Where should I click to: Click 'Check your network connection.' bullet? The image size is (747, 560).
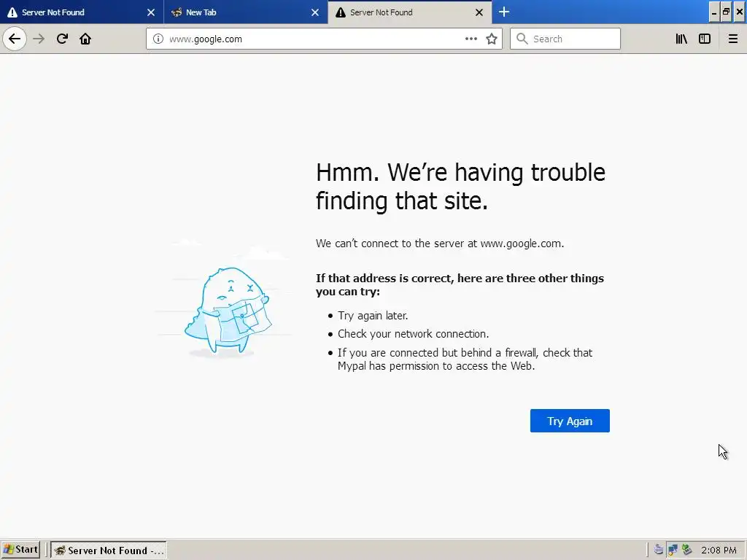pos(413,334)
